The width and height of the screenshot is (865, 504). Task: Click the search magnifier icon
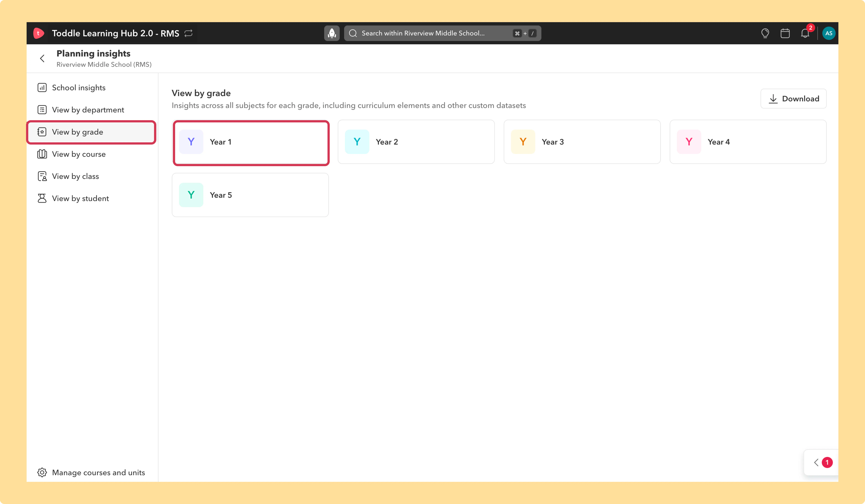[353, 33]
